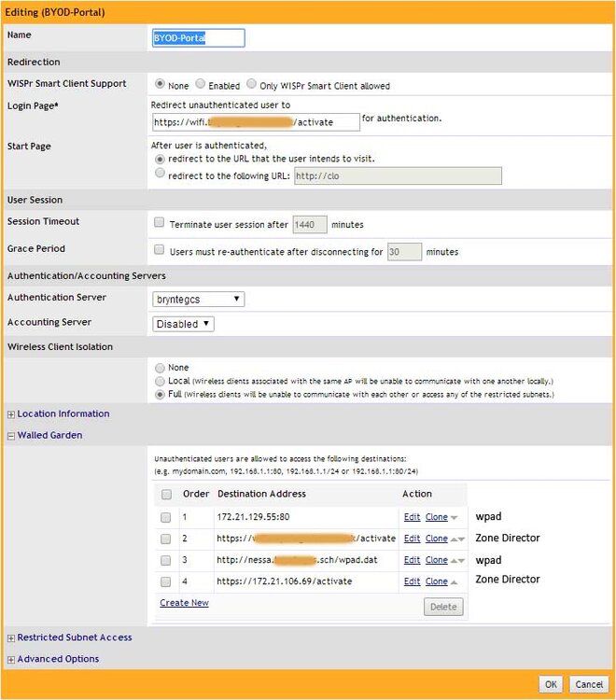Open Accounting Server Disabled dropdown
The image size is (616, 700).
coord(183,324)
